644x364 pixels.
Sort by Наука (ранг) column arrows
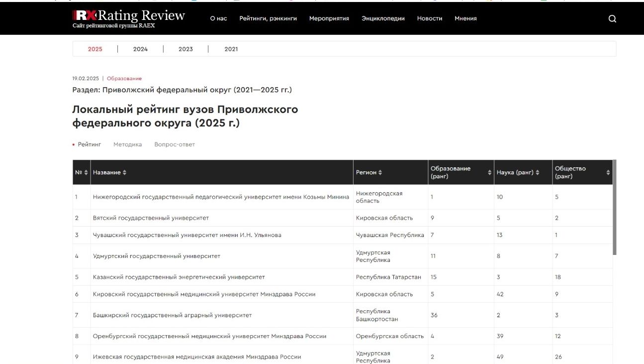(x=538, y=173)
